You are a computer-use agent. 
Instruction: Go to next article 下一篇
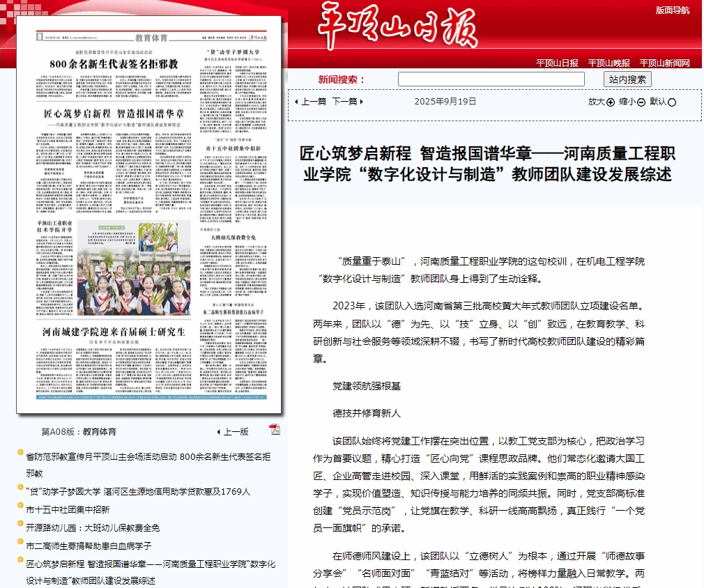(x=346, y=102)
